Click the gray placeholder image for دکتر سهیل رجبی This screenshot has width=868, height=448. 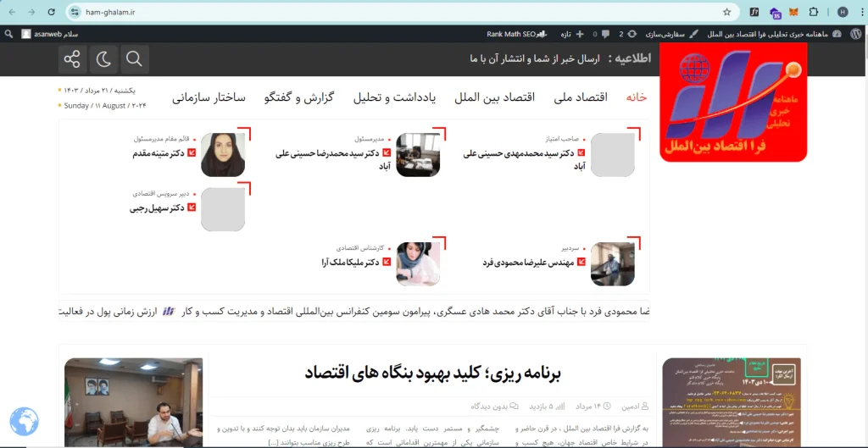223,209
